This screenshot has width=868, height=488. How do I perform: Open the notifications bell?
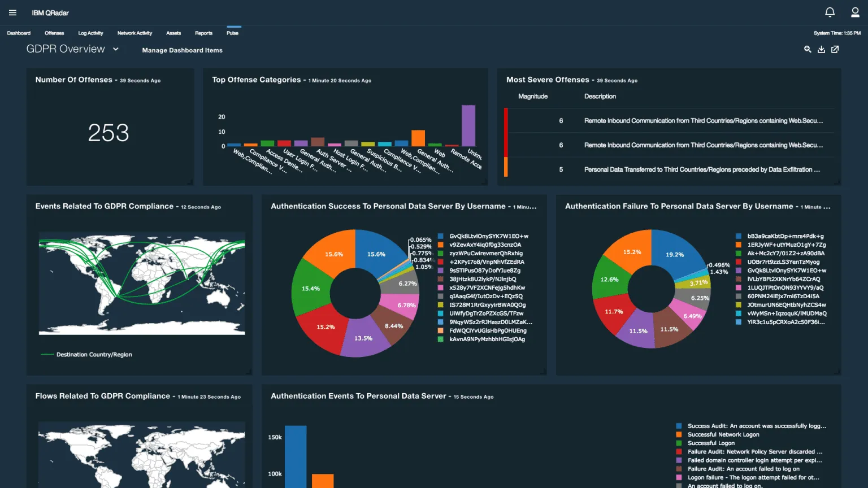coord(830,12)
